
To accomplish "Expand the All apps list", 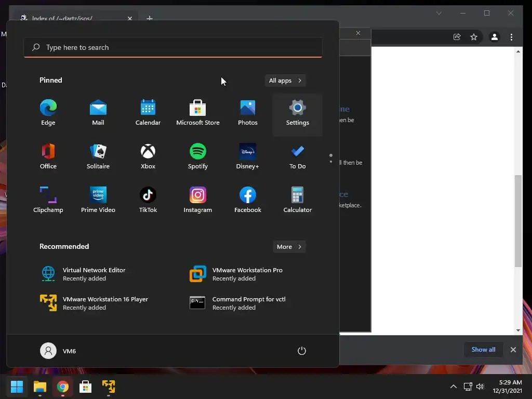I will click(x=285, y=81).
